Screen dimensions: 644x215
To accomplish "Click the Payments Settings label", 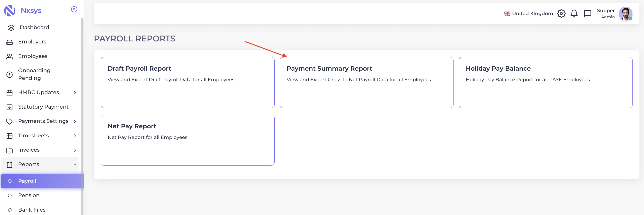I will point(43,121).
